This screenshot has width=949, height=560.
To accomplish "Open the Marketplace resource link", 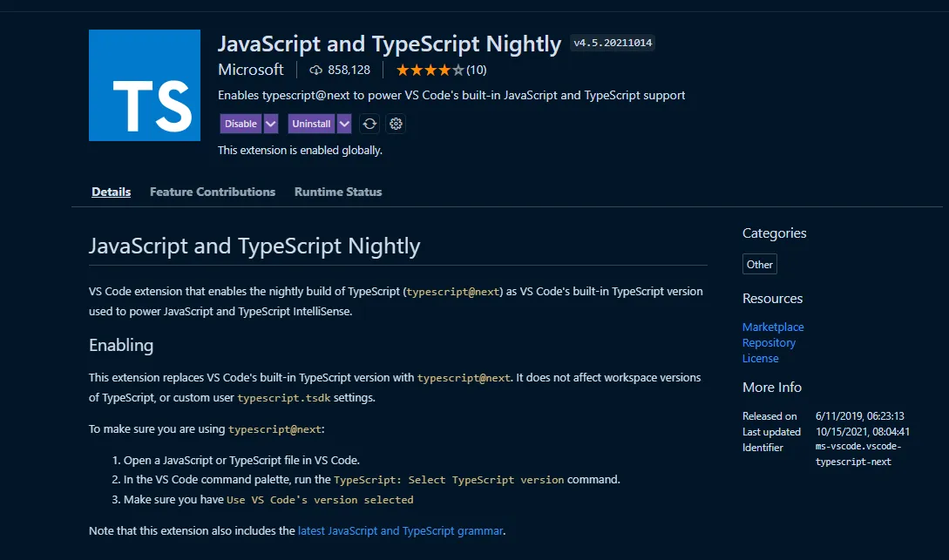I will click(773, 327).
